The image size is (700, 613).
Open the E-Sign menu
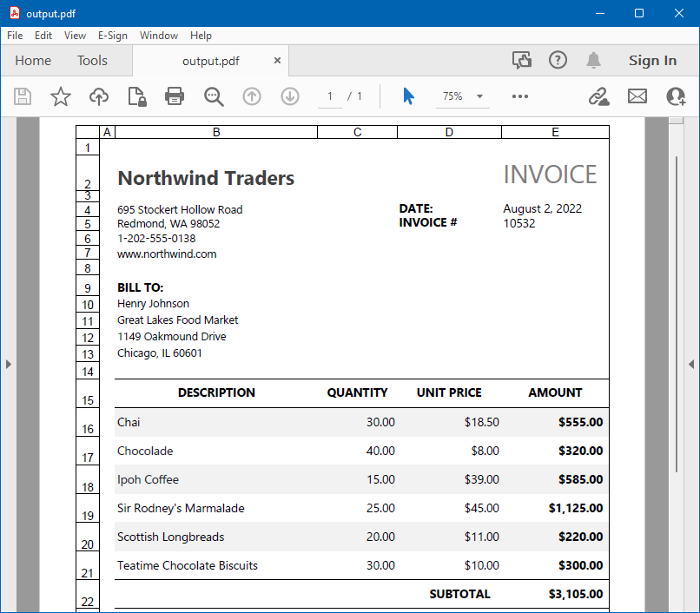[x=113, y=36]
